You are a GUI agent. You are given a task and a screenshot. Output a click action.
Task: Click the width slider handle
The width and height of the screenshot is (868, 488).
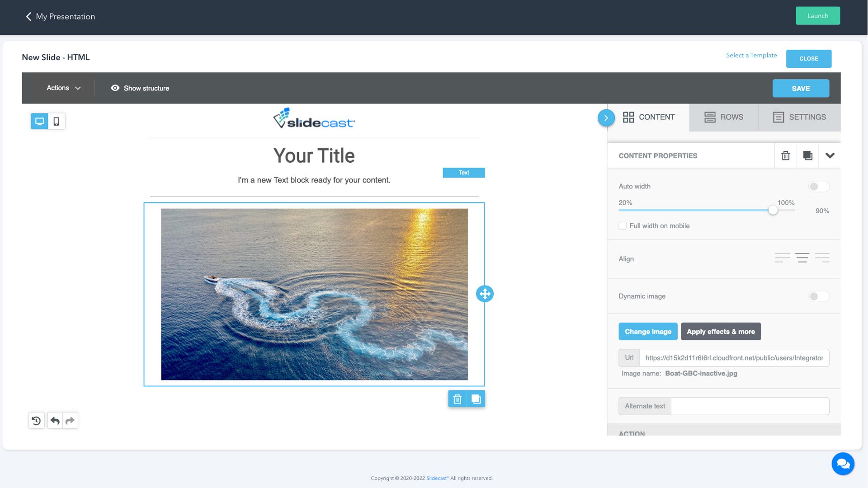coord(773,210)
